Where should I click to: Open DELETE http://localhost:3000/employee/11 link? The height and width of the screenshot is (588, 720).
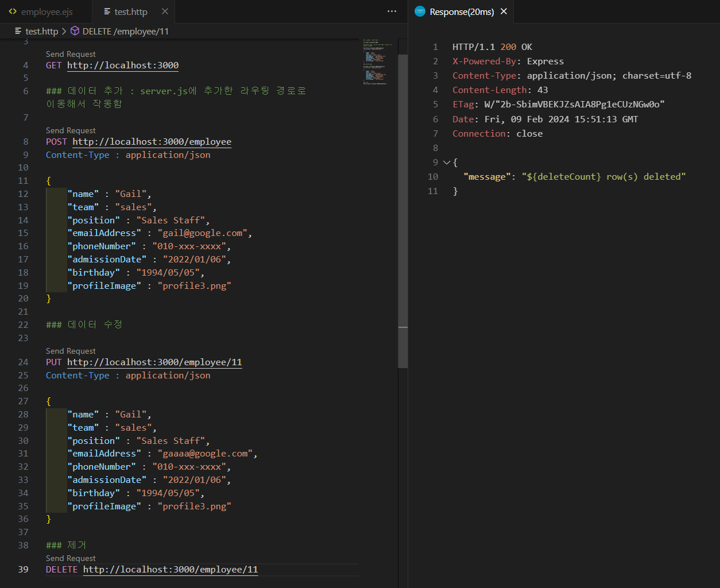(x=171, y=570)
